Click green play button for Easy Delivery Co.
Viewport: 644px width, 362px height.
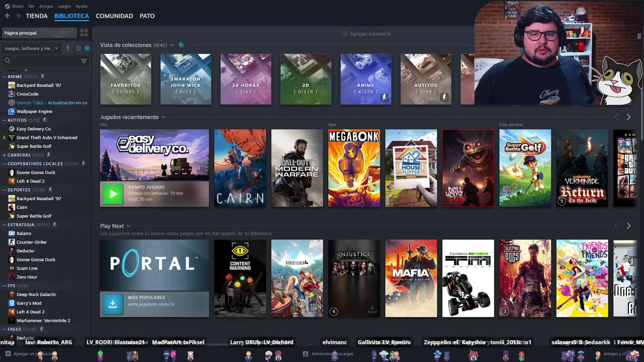tap(113, 194)
